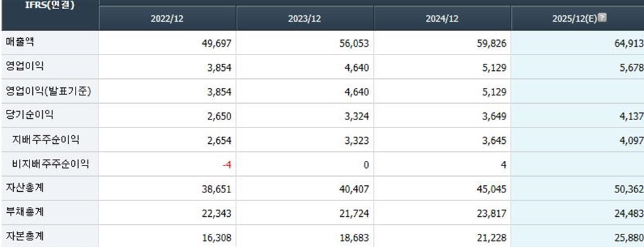Image resolution: width=644 pixels, height=247 pixels.
Task: Click the help icon beside 2025/12(E)
Action: [602, 18]
